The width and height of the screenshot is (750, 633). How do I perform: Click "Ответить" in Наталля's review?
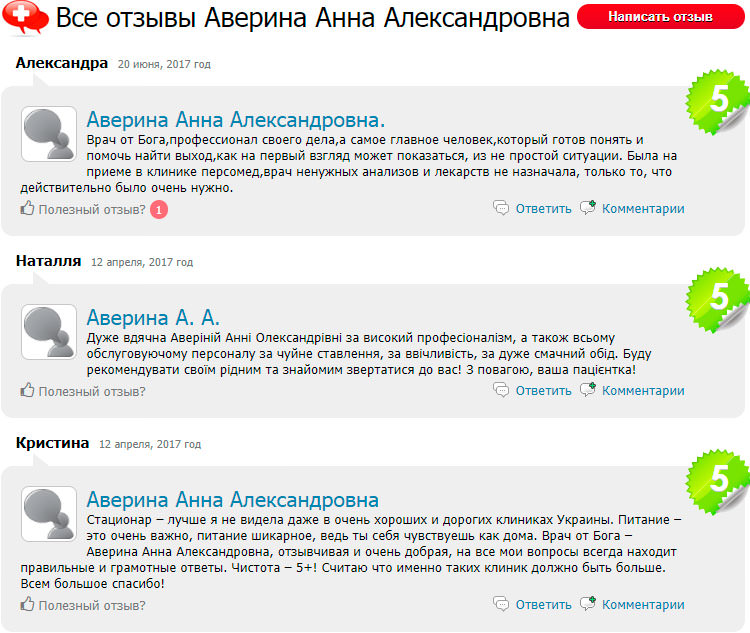coord(543,390)
